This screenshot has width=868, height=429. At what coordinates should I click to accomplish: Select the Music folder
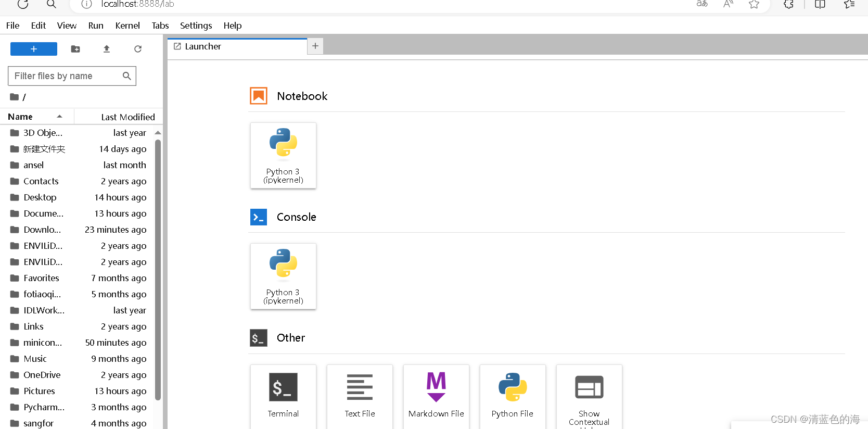pos(78,359)
